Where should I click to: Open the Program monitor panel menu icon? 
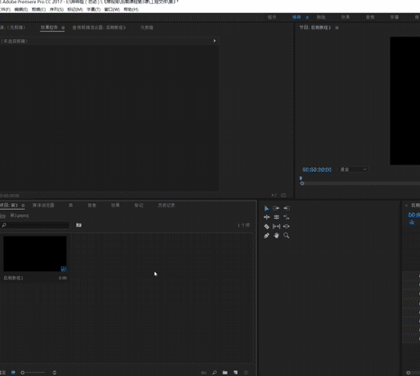(x=337, y=28)
